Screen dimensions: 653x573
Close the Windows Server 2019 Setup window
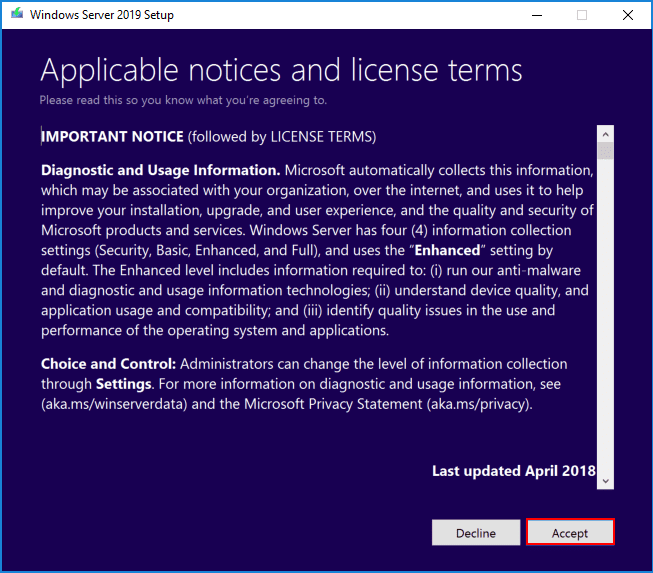coord(628,15)
